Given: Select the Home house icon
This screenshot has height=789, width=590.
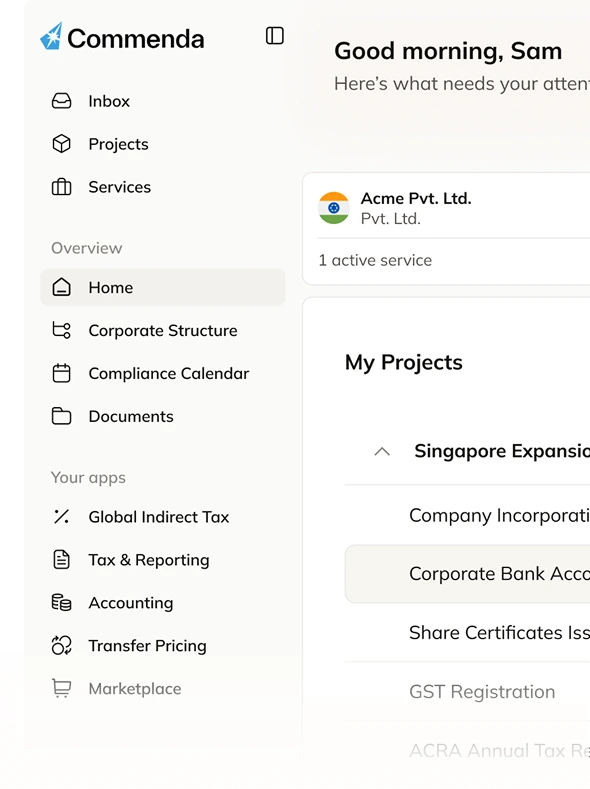Looking at the screenshot, I should 61,287.
